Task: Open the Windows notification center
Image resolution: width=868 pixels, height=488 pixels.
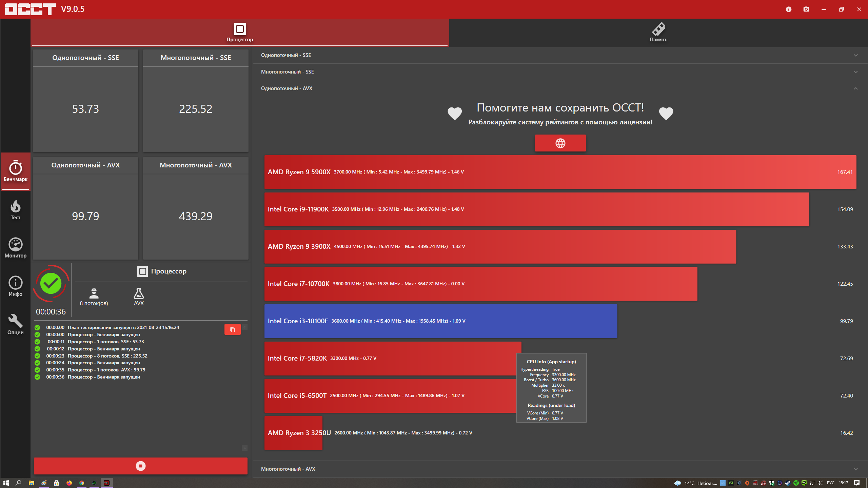Action: point(857,483)
